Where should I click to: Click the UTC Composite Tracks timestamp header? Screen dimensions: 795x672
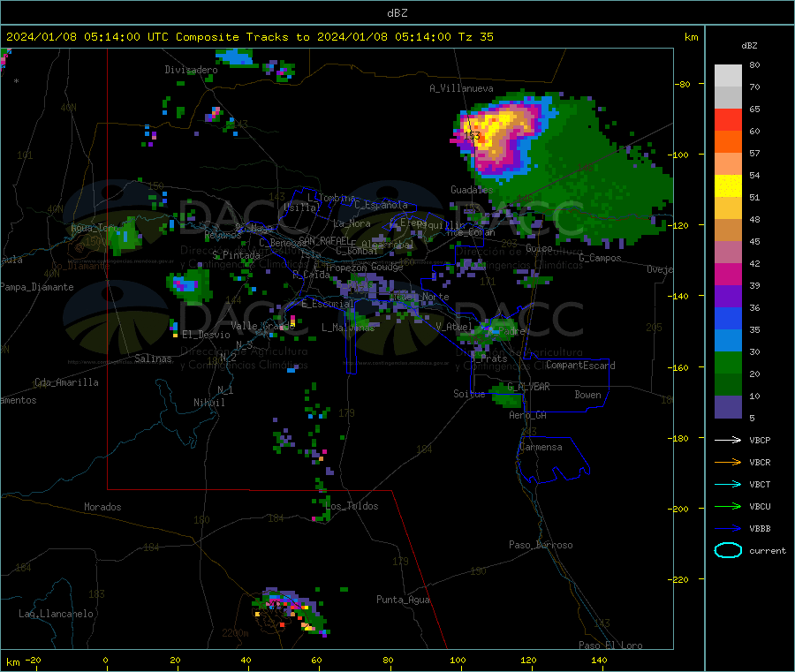coord(249,37)
